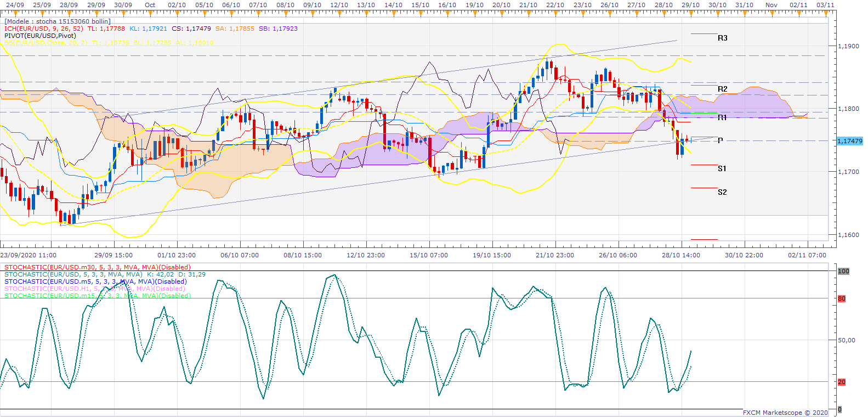Screen dimensions: 868x417
Task: Click the 1,1600 price axis label
Action: (x=849, y=235)
